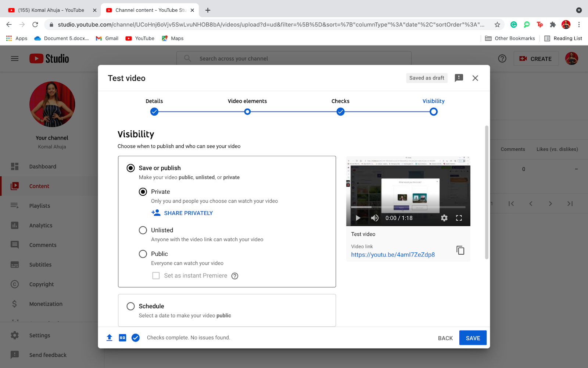The image size is (588, 368).
Task: Click the blue SAVE button
Action: (473, 338)
